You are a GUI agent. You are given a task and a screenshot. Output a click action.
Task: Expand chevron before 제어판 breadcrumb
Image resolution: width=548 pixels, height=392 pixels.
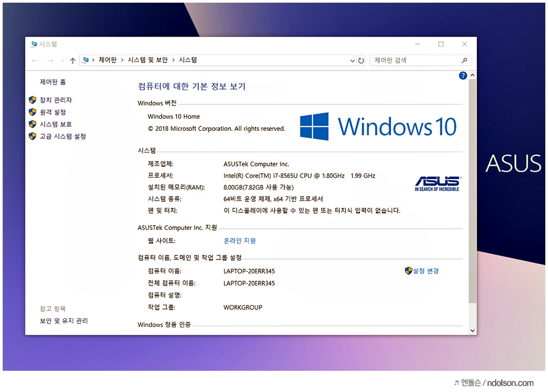(93, 60)
